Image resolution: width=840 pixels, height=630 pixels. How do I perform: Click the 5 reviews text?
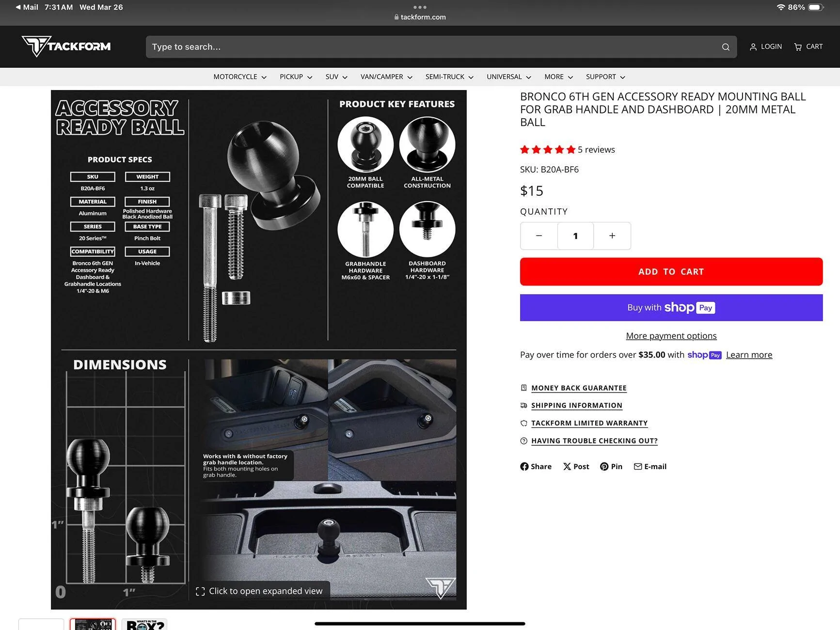[x=596, y=150]
